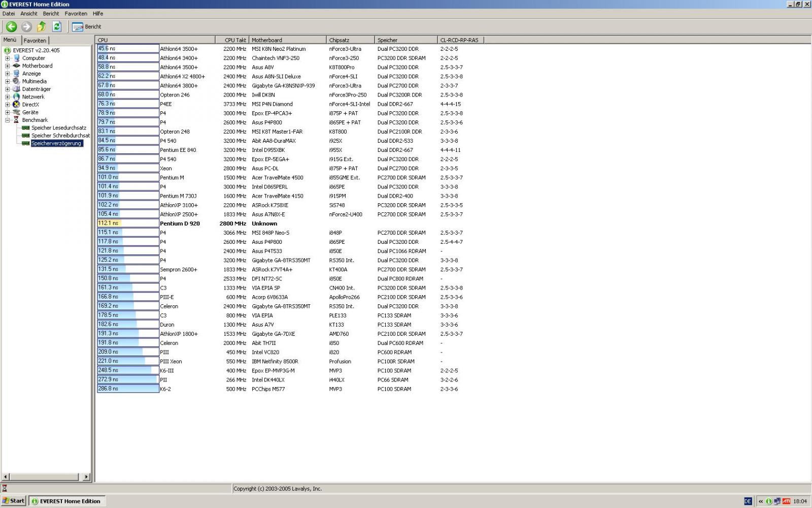Image resolution: width=812 pixels, height=508 pixels.
Task: Sort by the CPU column header
Action: [155, 40]
